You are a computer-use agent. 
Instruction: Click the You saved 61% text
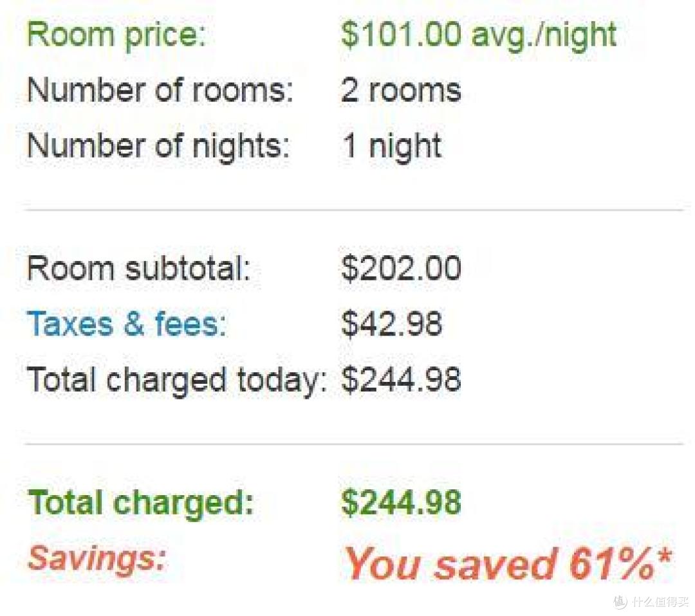click(x=499, y=564)
